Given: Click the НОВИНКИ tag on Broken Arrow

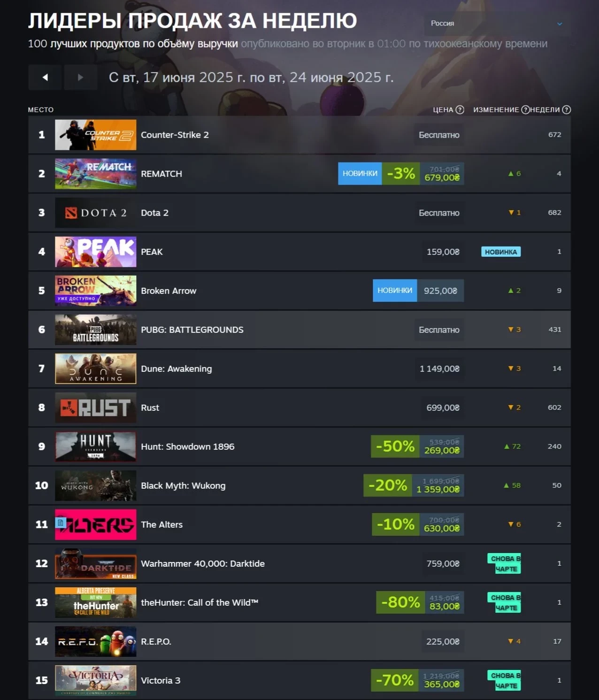Looking at the screenshot, I should [x=395, y=291].
